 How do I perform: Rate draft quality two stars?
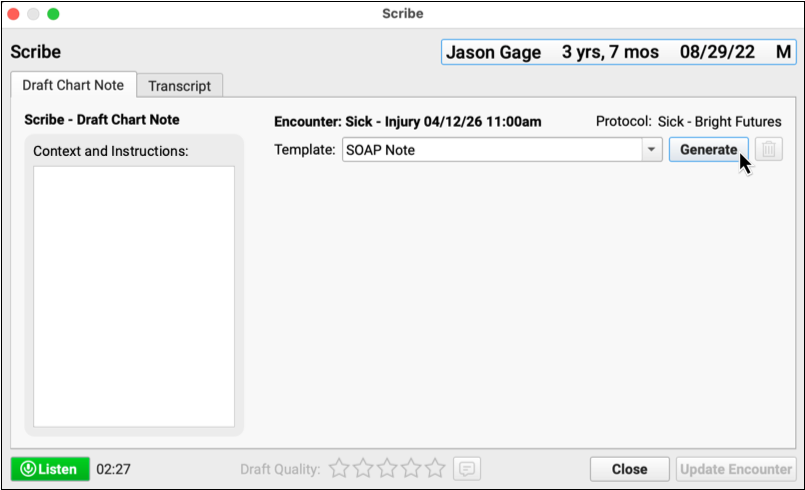coord(363,468)
